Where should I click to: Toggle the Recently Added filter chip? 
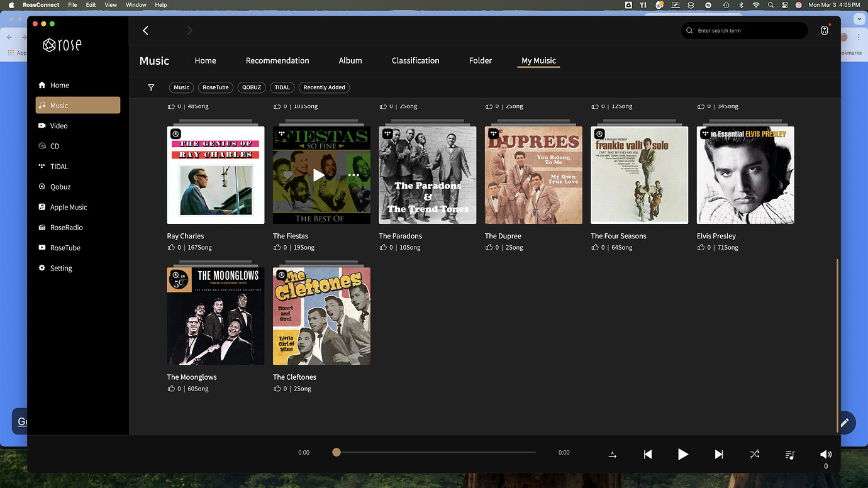click(324, 87)
